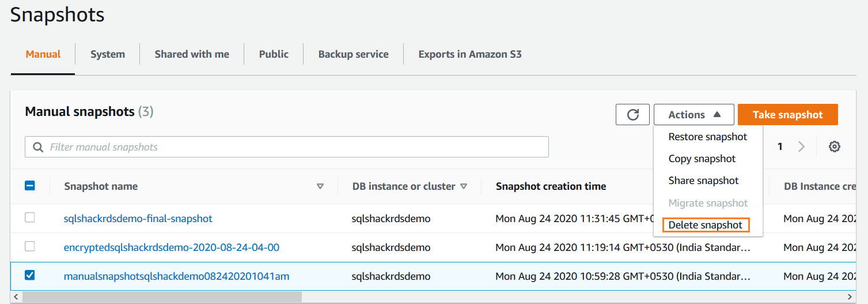Collapse the Actions dropdown menu
Screen dimensions: 868x304
click(x=693, y=115)
